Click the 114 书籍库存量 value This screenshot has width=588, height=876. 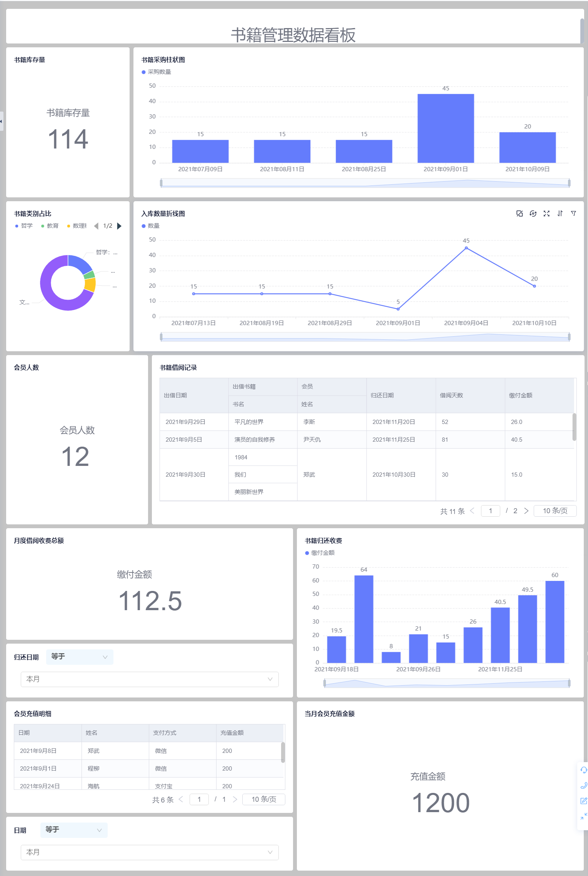point(68,139)
